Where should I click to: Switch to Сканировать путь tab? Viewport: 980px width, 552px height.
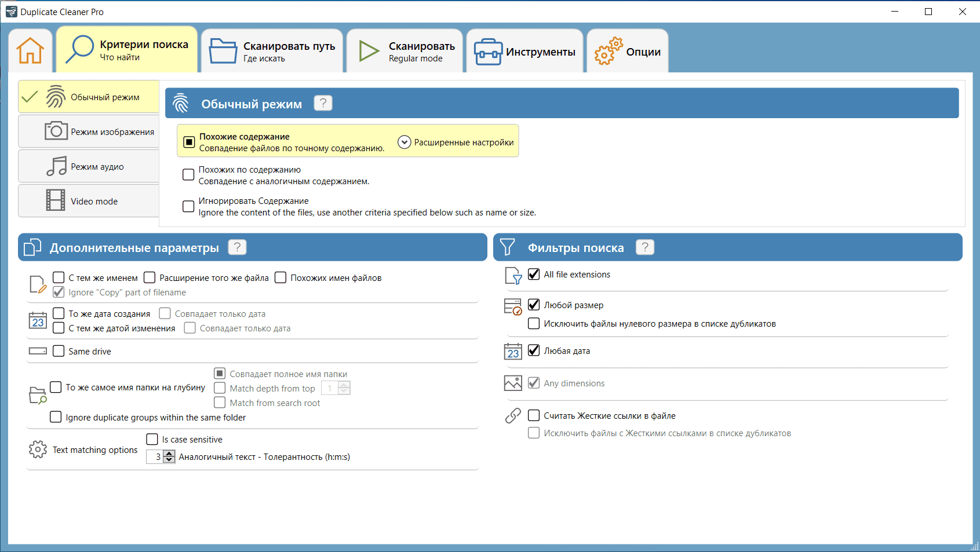(x=272, y=51)
